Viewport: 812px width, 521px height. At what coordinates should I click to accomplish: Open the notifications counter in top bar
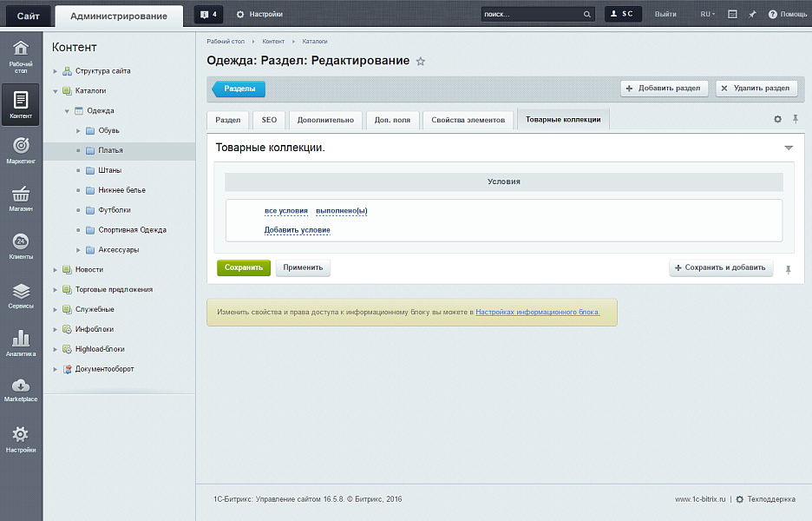(207, 14)
